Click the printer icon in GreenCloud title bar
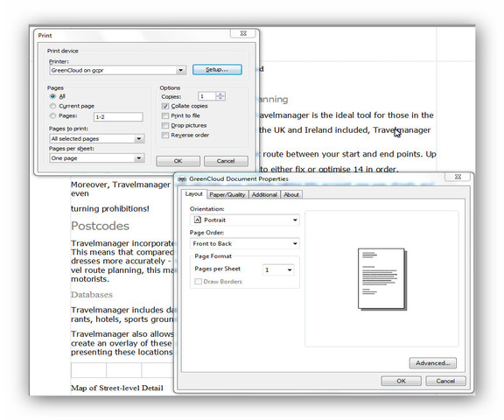 coord(182,179)
